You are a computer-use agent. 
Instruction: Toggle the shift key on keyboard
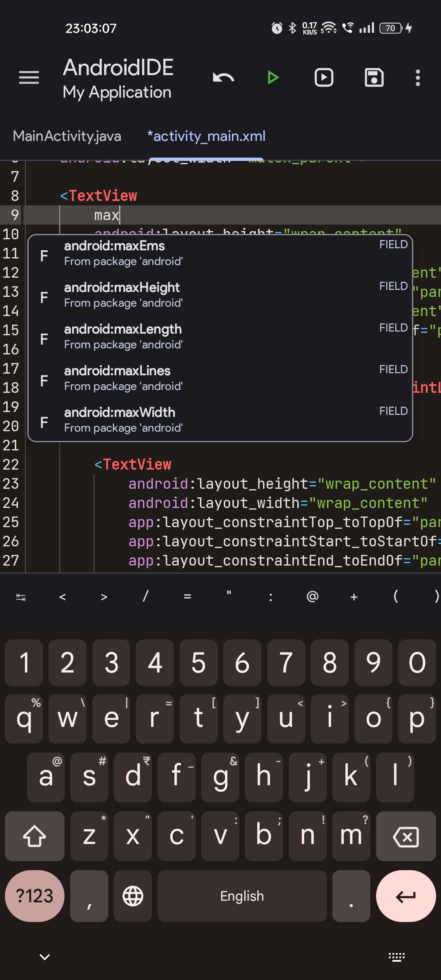pos(34,836)
